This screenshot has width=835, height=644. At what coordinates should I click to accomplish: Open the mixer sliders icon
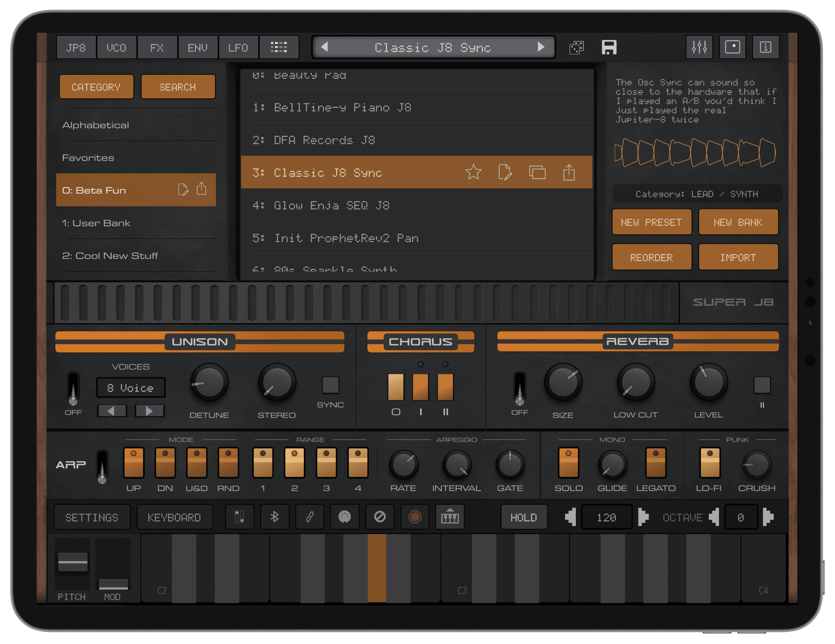699,47
